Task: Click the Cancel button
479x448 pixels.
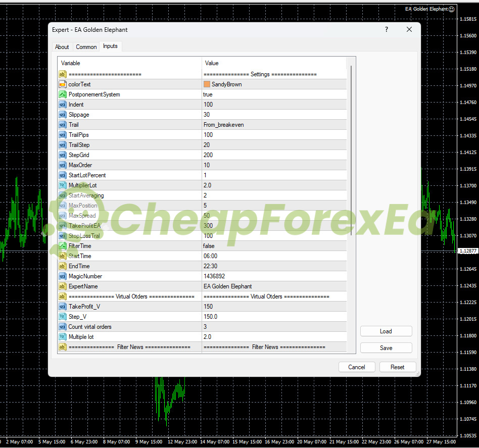Action: (357, 367)
